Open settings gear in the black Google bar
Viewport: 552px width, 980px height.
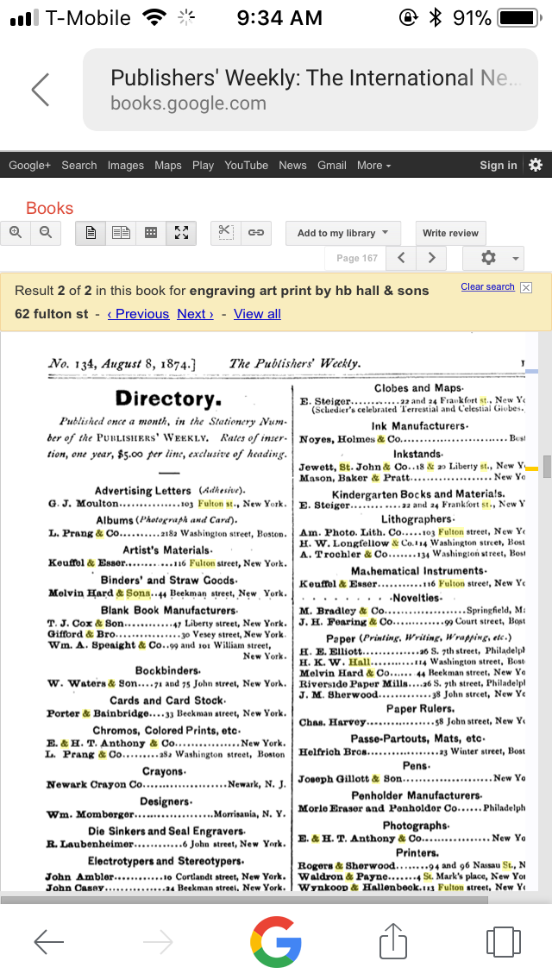536,165
